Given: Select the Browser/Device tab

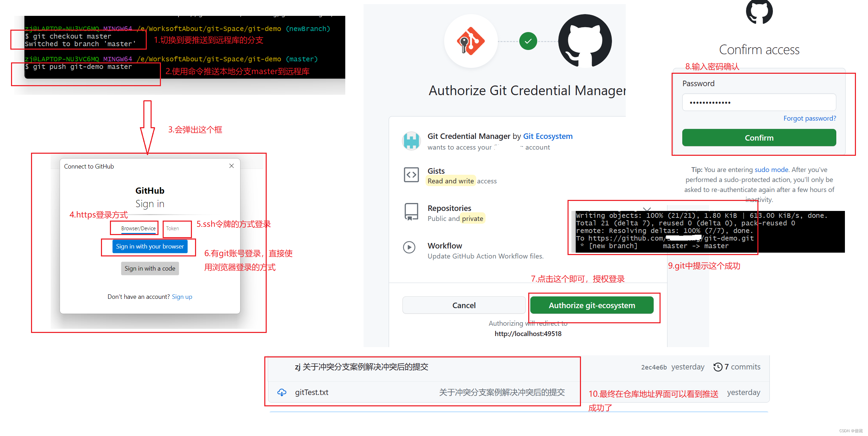Looking at the screenshot, I should coord(138,228).
